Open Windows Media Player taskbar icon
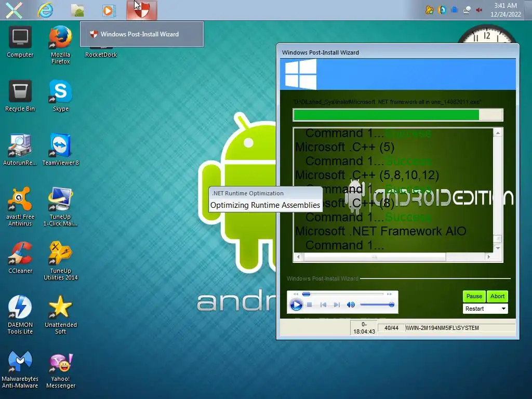The width and height of the screenshot is (532, 399). pos(109,10)
